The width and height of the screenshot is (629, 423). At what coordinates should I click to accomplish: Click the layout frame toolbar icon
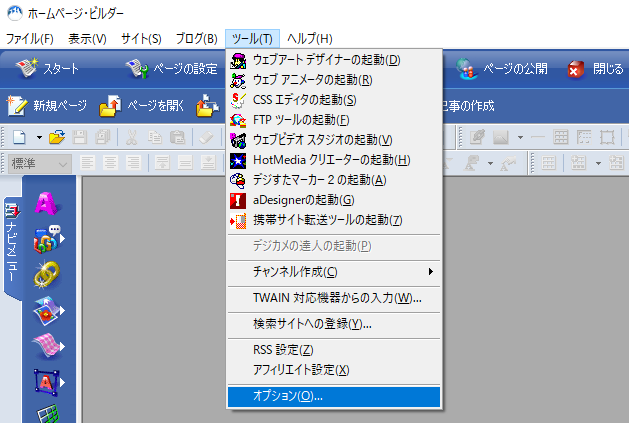point(607,137)
